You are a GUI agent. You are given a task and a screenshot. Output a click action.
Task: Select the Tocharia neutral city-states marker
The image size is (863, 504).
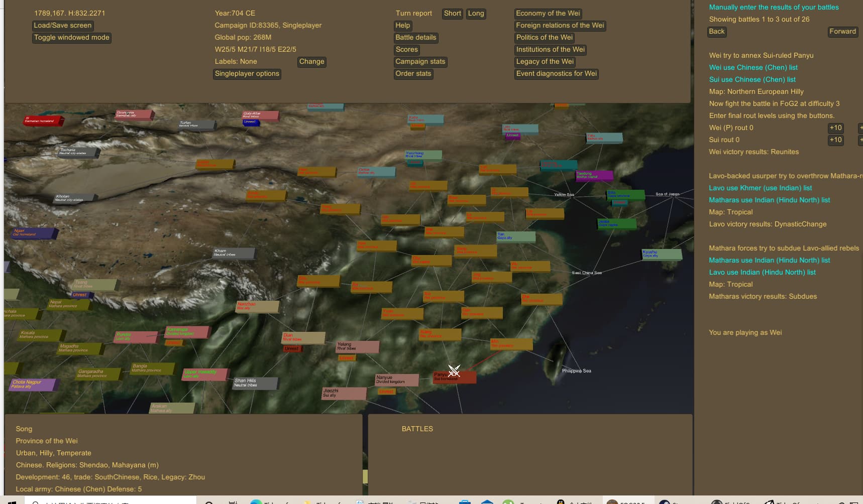point(79,152)
